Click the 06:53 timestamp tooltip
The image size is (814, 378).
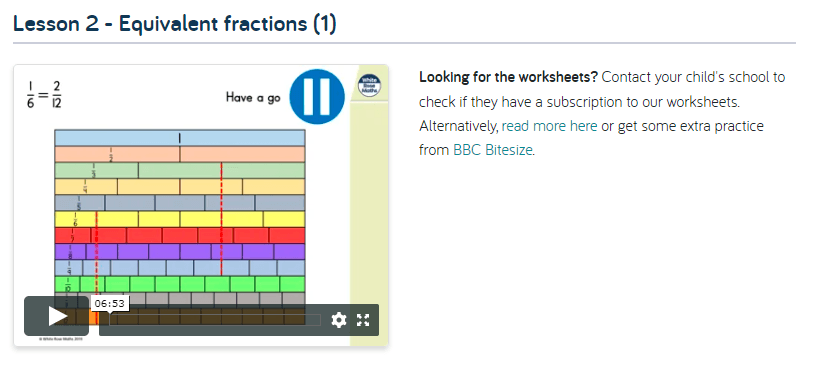pyautogui.click(x=110, y=303)
